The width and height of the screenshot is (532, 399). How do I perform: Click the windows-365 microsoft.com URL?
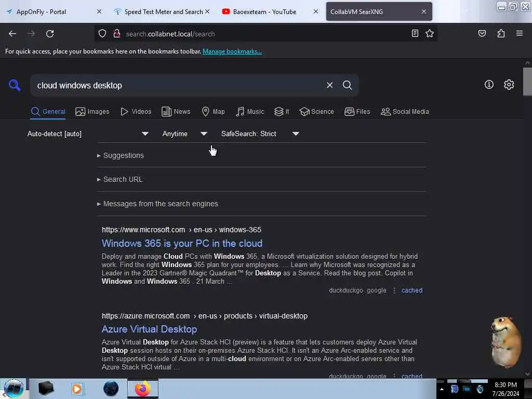181,230
